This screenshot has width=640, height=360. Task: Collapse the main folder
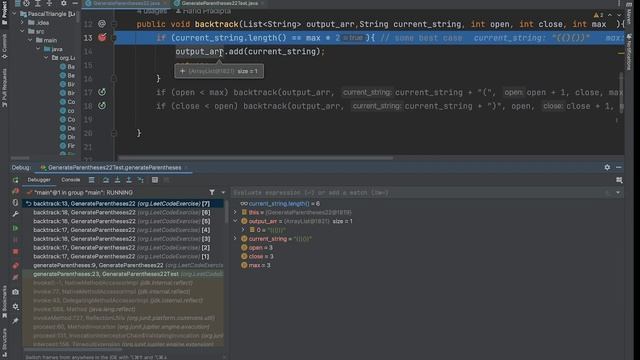pyautogui.click(x=31, y=40)
